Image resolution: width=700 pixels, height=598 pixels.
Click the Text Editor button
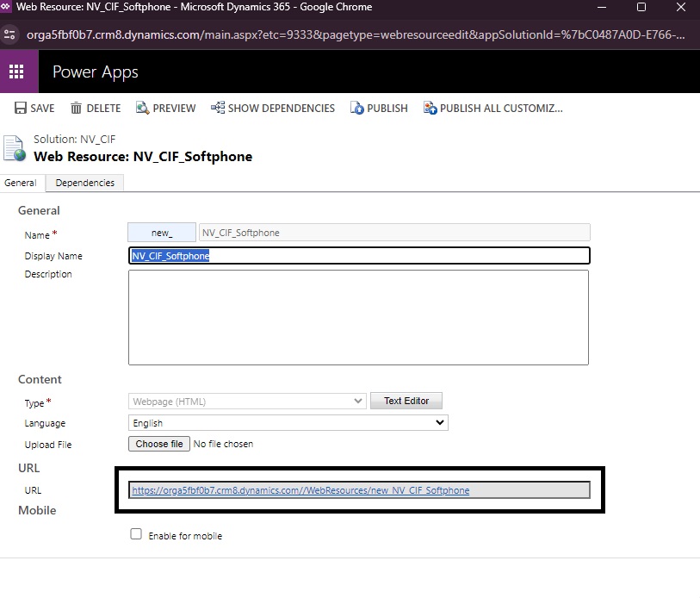(x=406, y=401)
